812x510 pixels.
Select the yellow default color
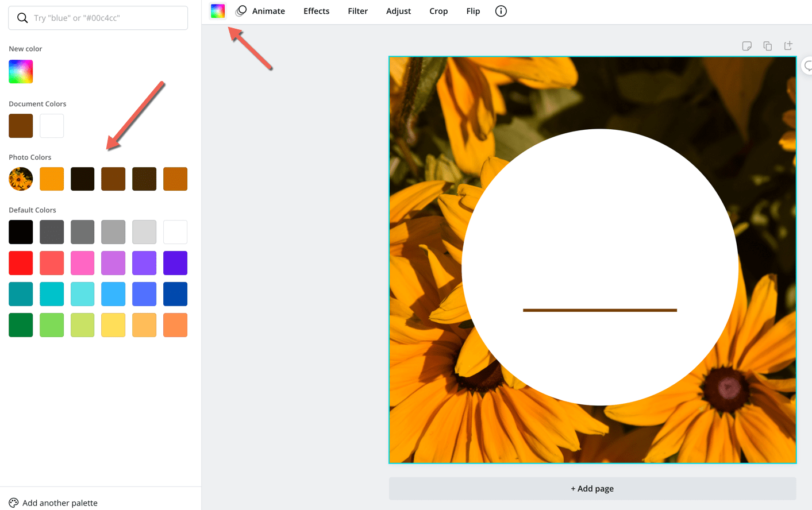click(x=113, y=325)
